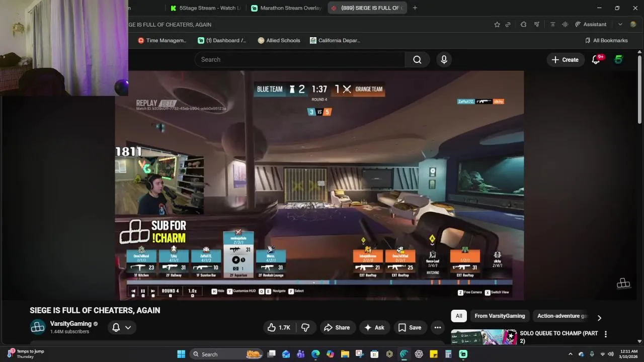Like the video showing 1.7K likes
Screen dimensions: 644x362
coord(279,327)
